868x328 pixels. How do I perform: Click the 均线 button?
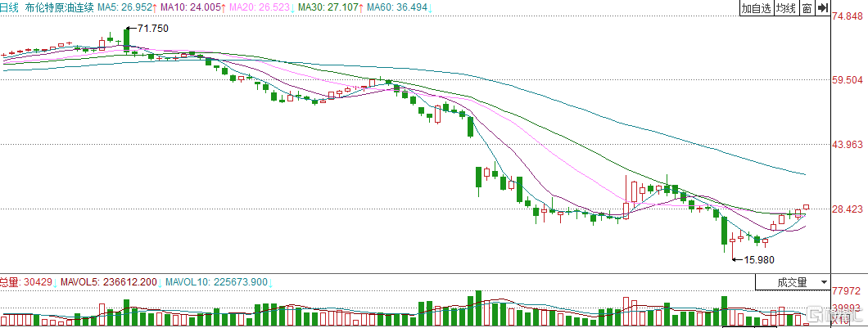coord(786,8)
